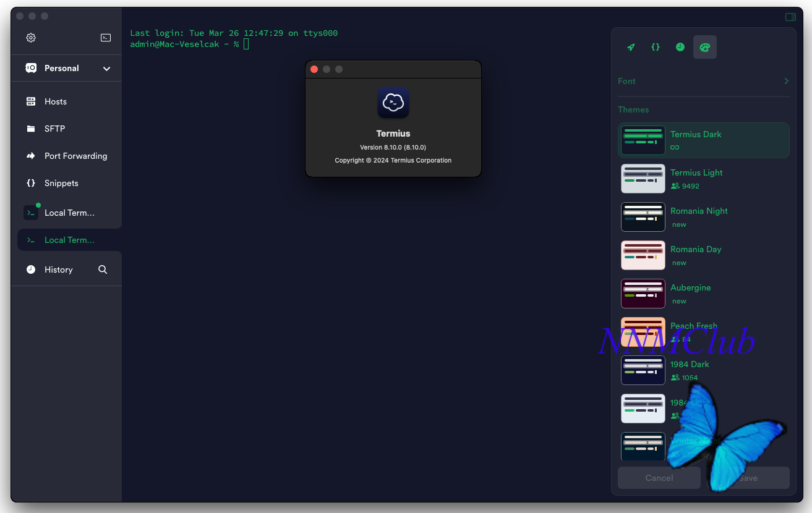The width and height of the screenshot is (812, 513).
Task: Click the Cancel button
Action: point(659,478)
